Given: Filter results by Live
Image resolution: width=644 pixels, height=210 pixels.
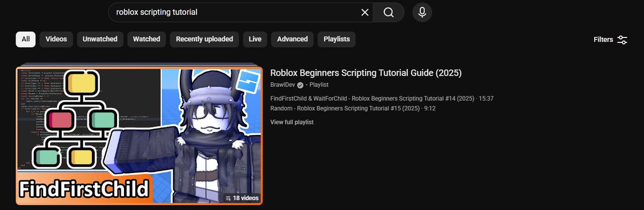Looking at the screenshot, I should (255, 39).
